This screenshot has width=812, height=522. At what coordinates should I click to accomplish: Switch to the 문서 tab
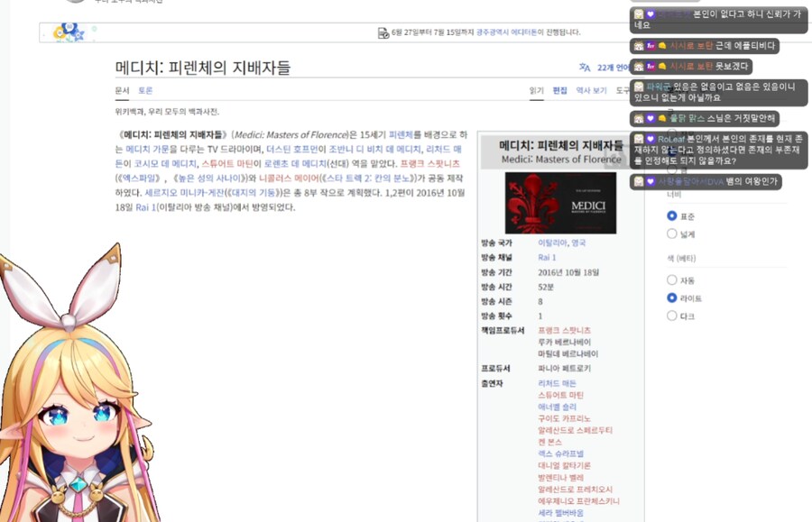[x=122, y=90]
